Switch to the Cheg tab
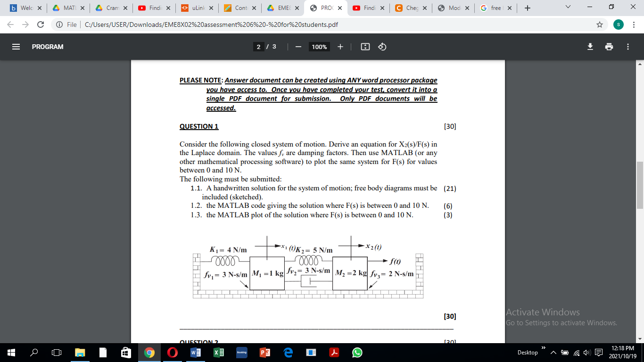This screenshot has width=644, height=362. [x=411, y=8]
